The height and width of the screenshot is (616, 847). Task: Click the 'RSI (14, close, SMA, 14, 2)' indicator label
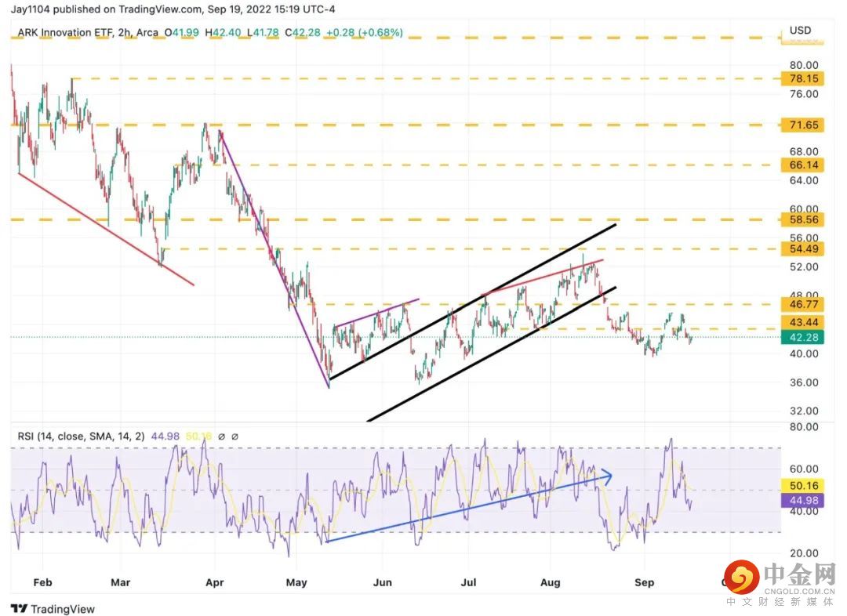point(81,436)
